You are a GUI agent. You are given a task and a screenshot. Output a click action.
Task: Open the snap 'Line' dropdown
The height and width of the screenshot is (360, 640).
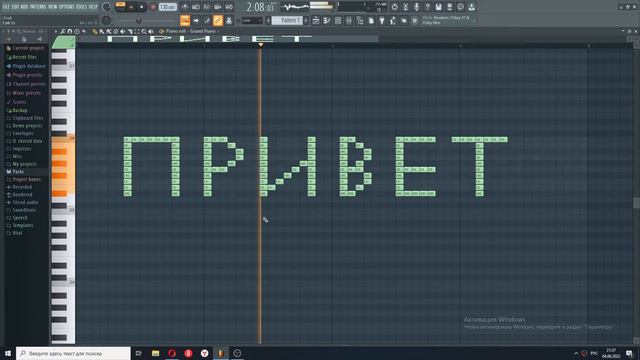tap(252, 20)
